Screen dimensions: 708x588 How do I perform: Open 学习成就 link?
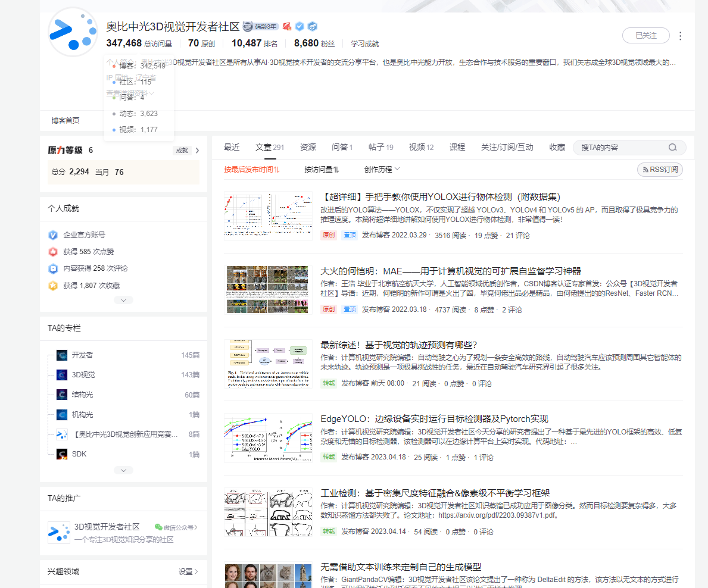tap(365, 44)
